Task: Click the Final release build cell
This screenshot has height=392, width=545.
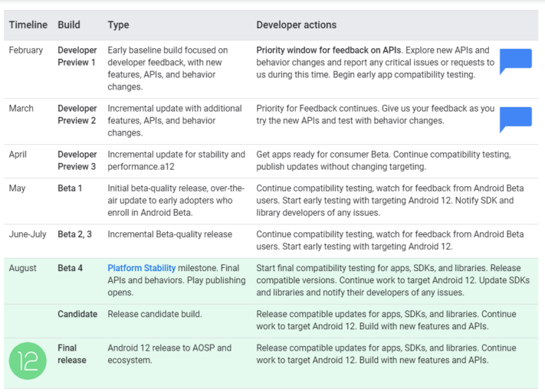Action: pyautogui.click(x=72, y=354)
